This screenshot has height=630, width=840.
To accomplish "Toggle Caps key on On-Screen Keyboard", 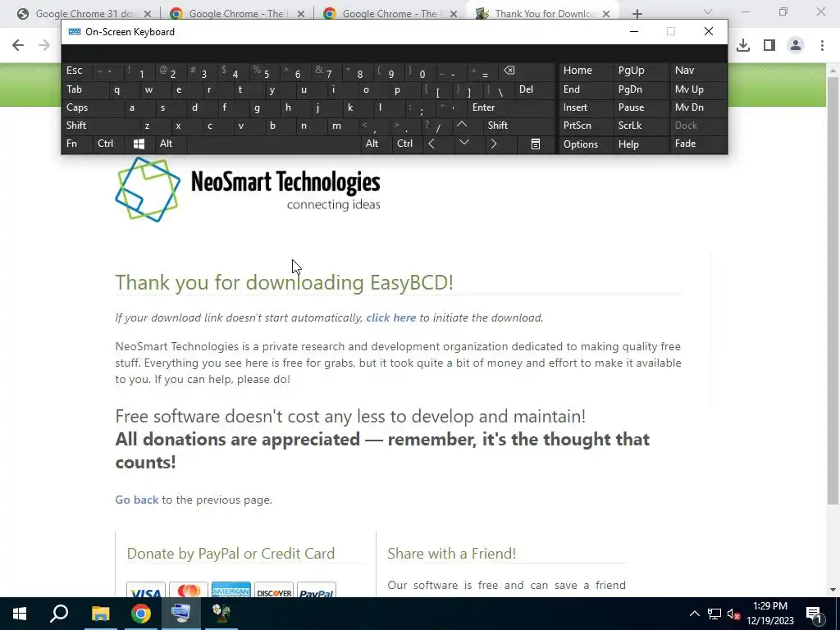I will (92, 107).
